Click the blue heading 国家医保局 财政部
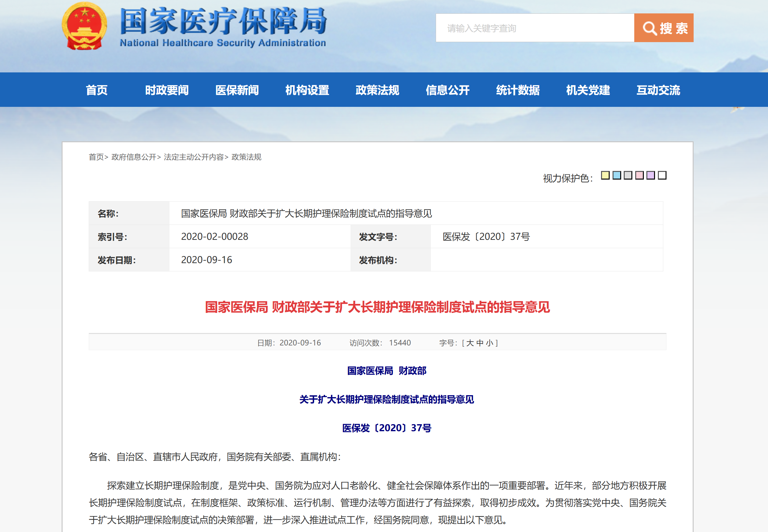The image size is (768, 532). point(387,371)
